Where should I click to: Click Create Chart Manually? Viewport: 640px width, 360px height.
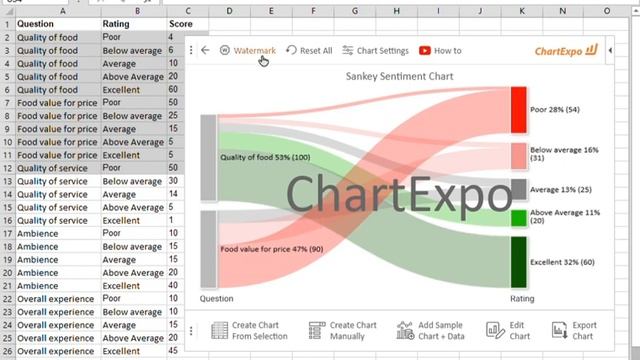pyautogui.click(x=342, y=331)
